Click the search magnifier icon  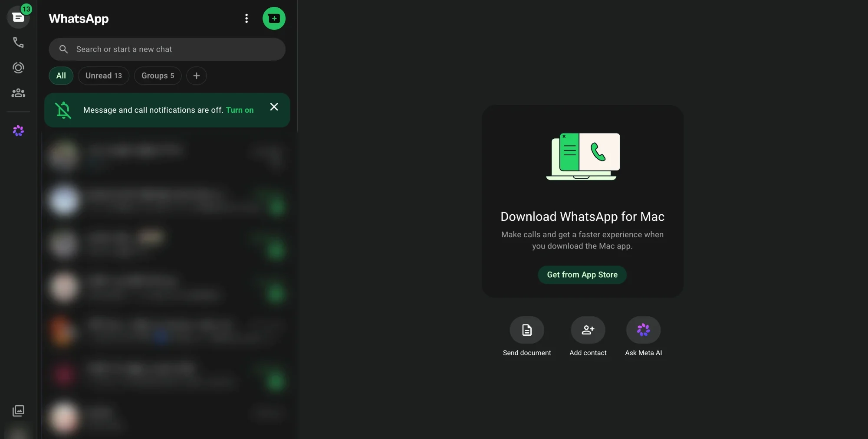pos(63,49)
